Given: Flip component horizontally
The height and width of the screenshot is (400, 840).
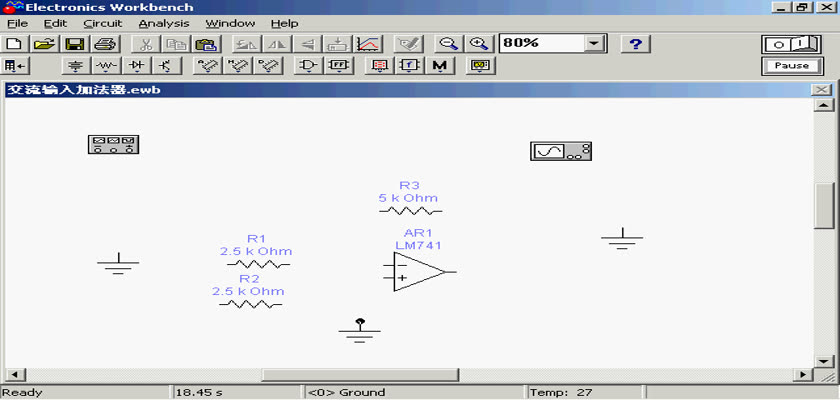Looking at the screenshot, I should click(277, 44).
